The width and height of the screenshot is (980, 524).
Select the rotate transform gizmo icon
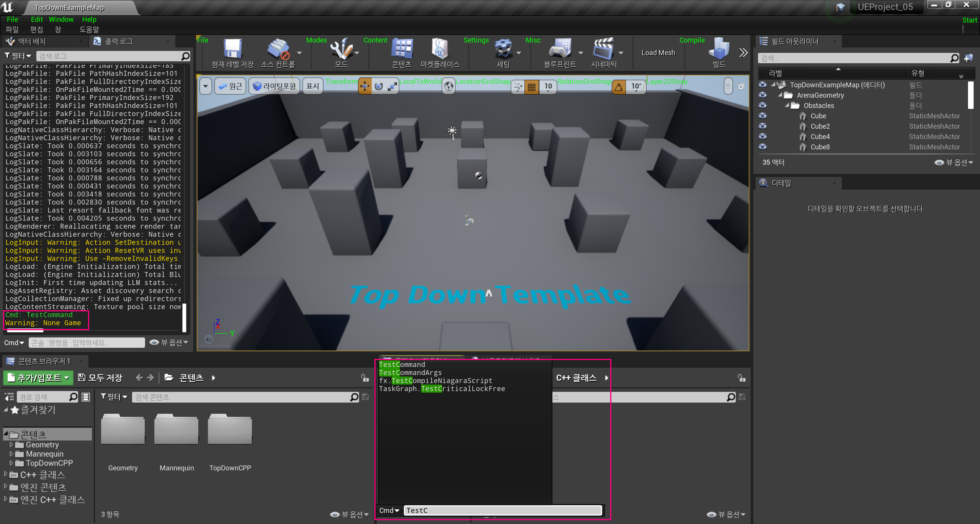click(x=379, y=87)
